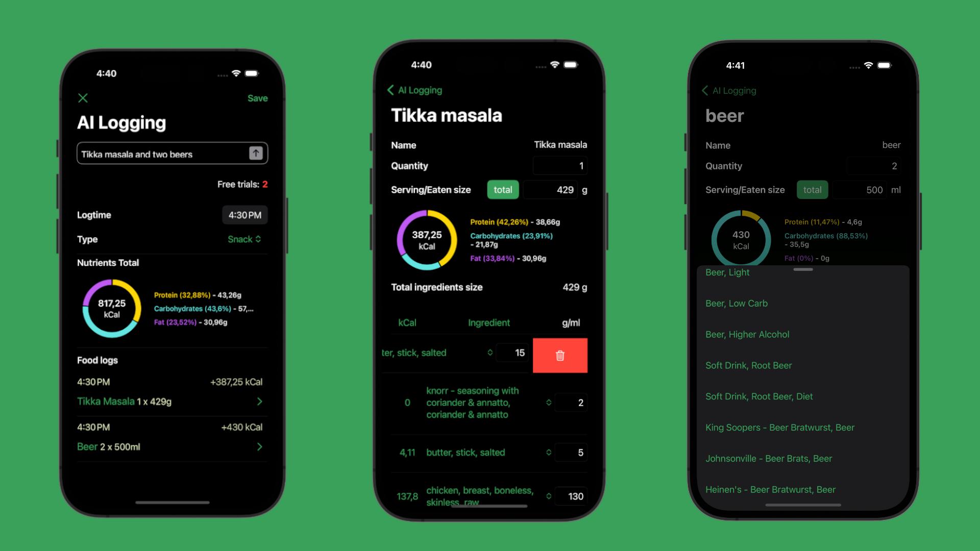Tap the upload/submit arrow icon
The image size is (980, 551).
[256, 154]
